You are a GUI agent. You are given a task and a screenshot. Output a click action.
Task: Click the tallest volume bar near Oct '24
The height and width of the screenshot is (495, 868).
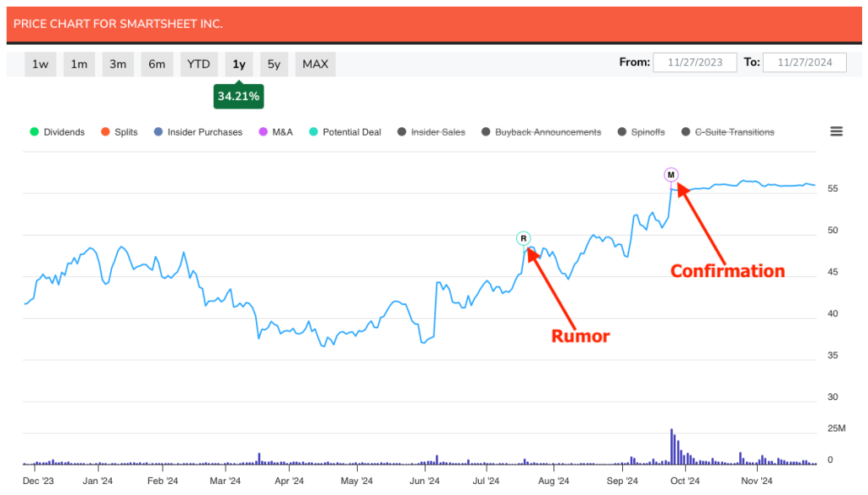(671, 447)
